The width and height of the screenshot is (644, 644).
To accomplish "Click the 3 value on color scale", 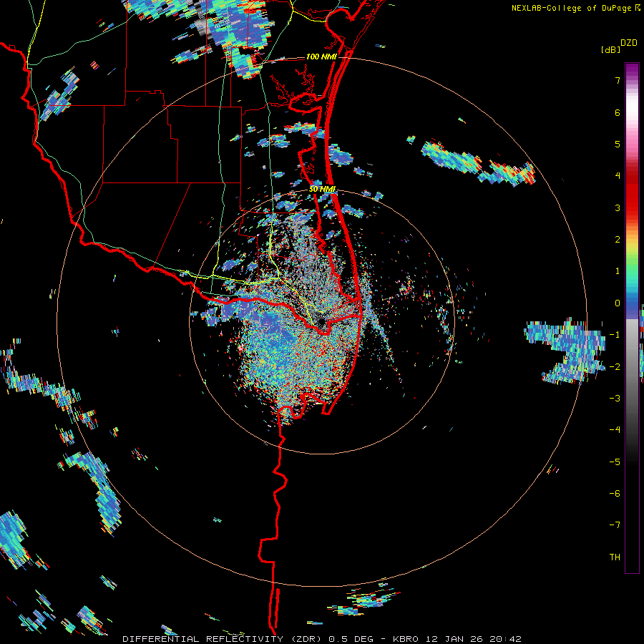I will (x=618, y=208).
